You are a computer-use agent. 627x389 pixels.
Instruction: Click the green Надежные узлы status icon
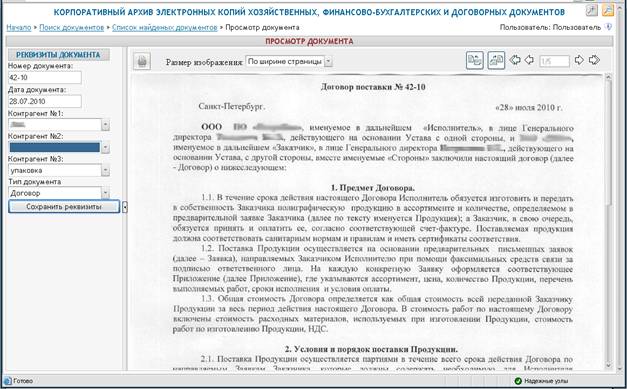[518, 381]
